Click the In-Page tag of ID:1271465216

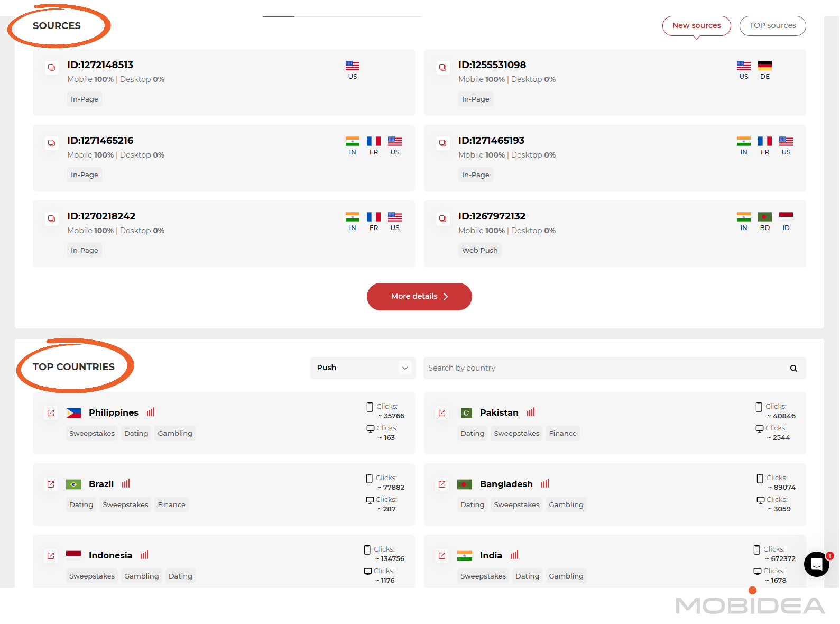85,175
